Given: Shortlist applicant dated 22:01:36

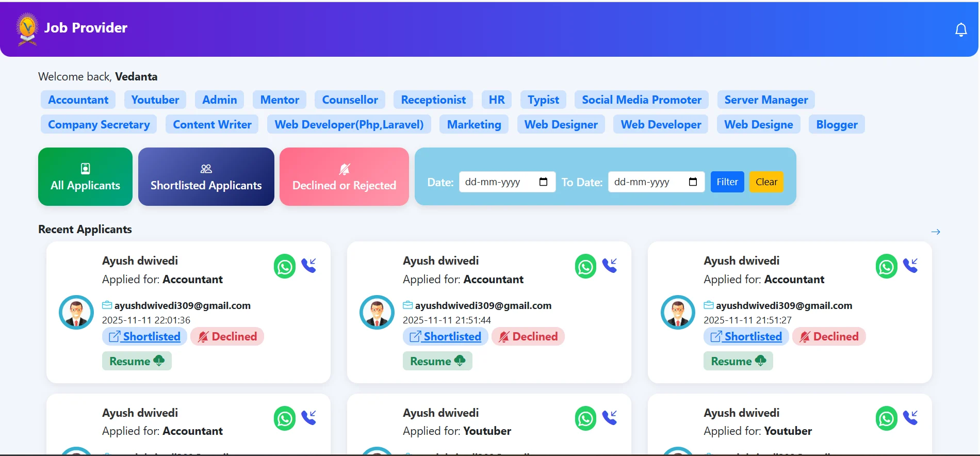Looking at the screenshot, I should [x=145, y=336].
